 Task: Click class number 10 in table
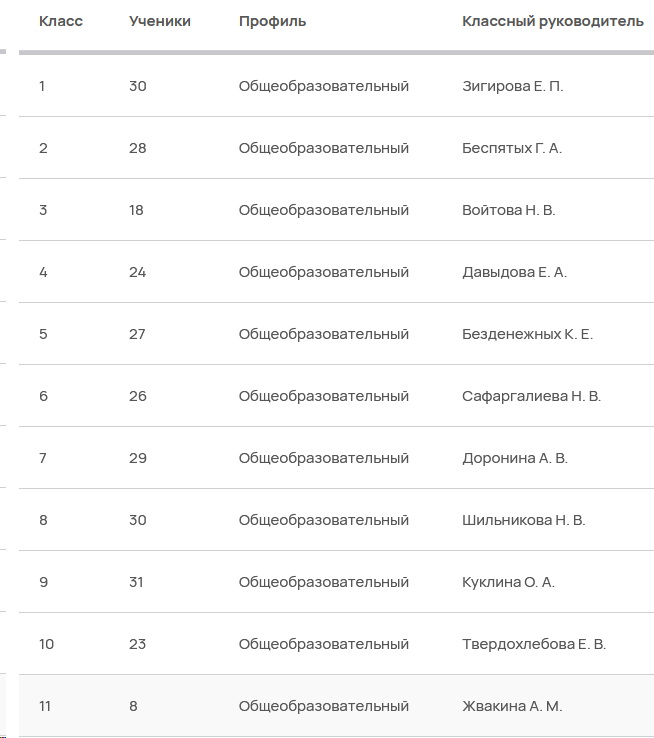(x=47, y=644)
